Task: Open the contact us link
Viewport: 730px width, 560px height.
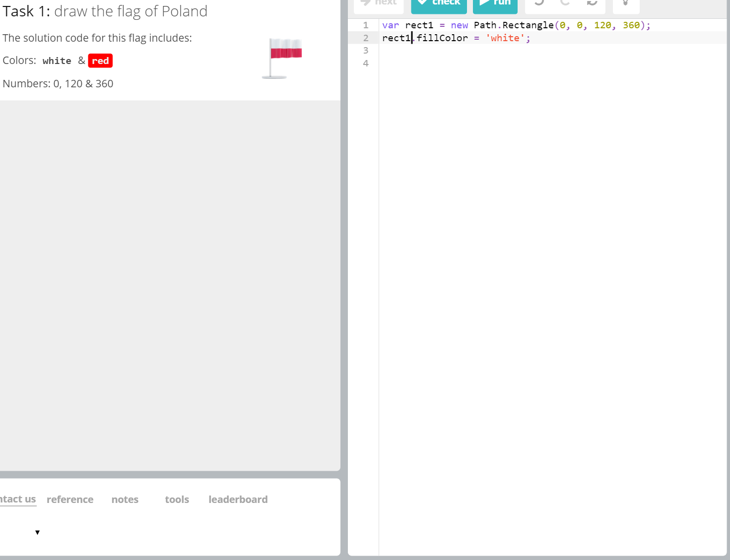Action: [x=18, y=499]
